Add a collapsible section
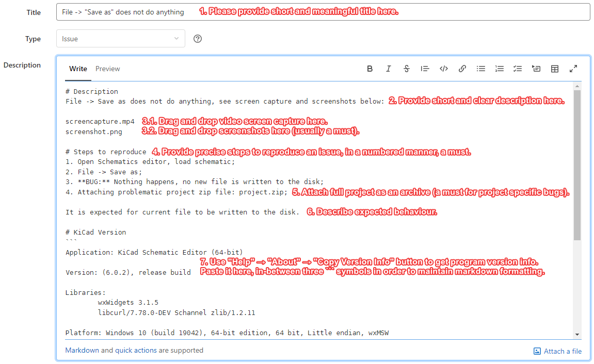Viewport: 594px width, 364px height. [x=536, y=69]
